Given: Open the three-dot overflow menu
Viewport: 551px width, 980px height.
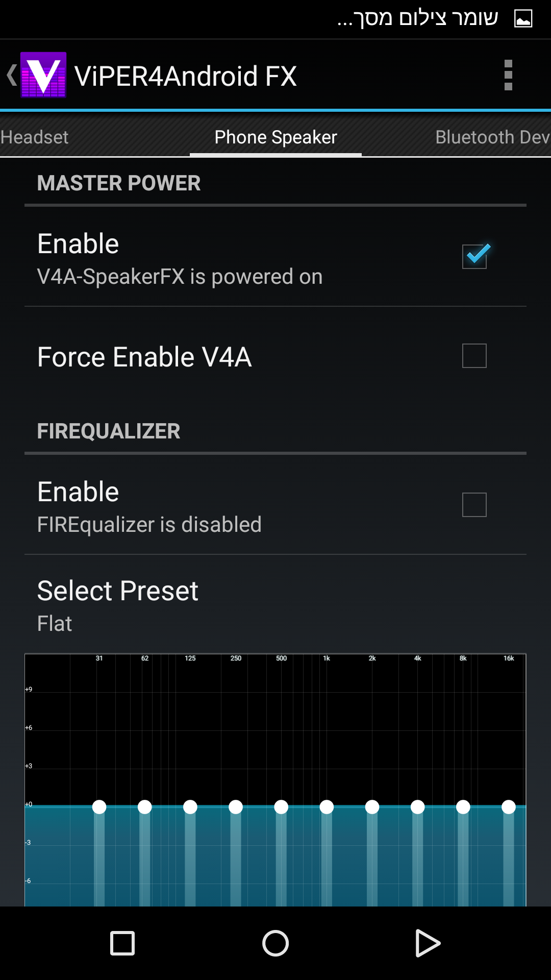Looking at the screenshot, I should [508, 75].
